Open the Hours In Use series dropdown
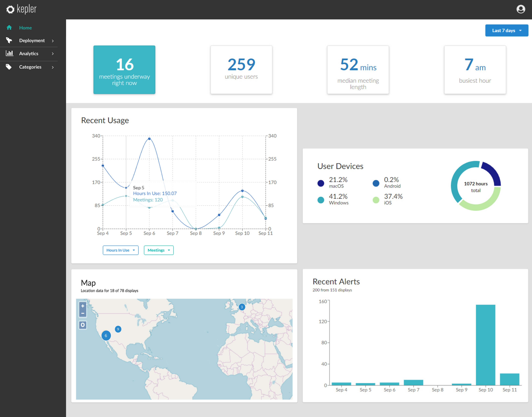 tap(121, 250)
